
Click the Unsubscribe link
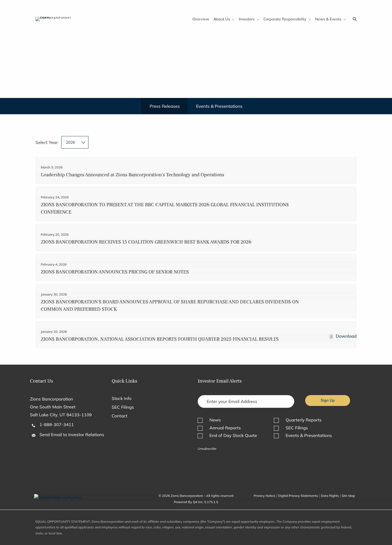207,449
